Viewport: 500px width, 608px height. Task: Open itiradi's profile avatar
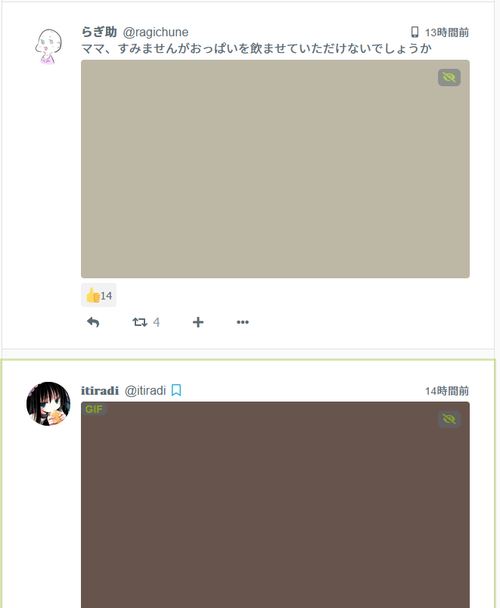48,404
